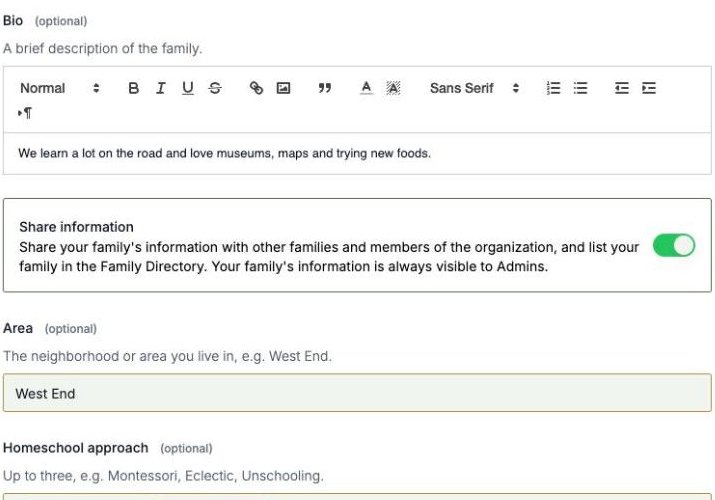The width and height of the screenshot is (715, 500).
Task: Click the 'Up to three, e.g. Montessori' hint
Action: pos(163,476)
